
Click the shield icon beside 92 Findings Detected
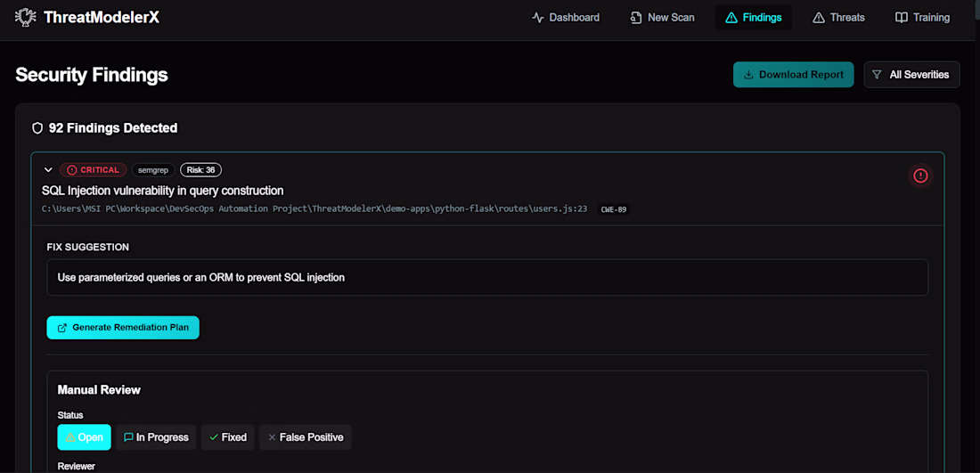click(37, 128)
